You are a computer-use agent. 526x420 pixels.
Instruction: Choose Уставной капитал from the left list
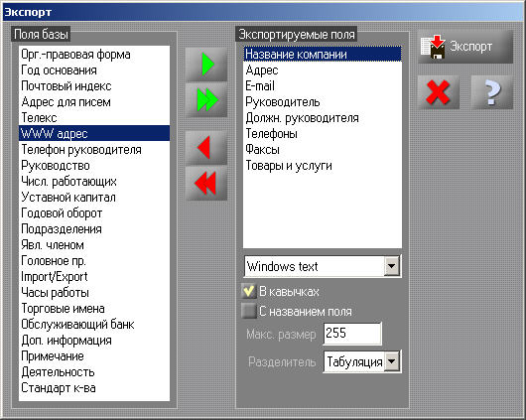point(94,197)
